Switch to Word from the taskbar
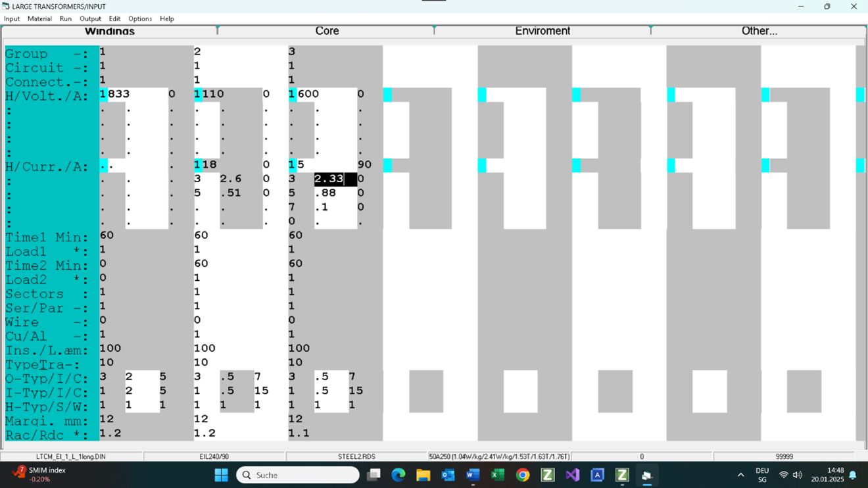868x488 pixels. click(x=473, y=475)
